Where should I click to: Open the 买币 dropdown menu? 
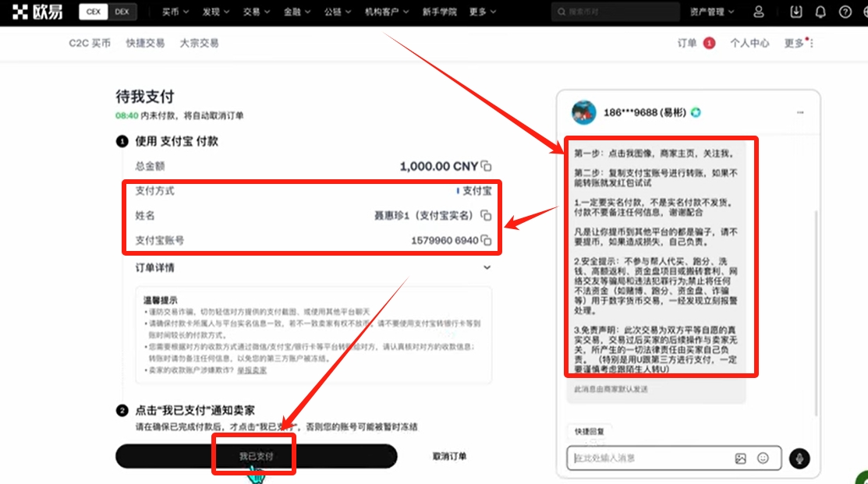[x=175, y=12]
